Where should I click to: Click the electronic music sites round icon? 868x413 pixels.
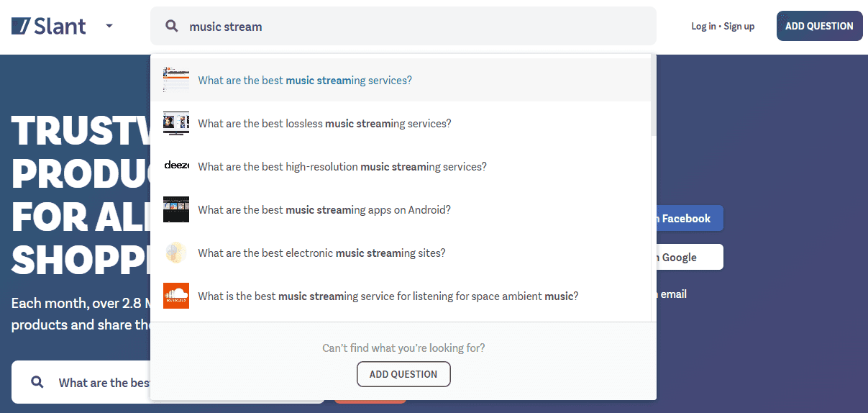[x=176, y=253]
